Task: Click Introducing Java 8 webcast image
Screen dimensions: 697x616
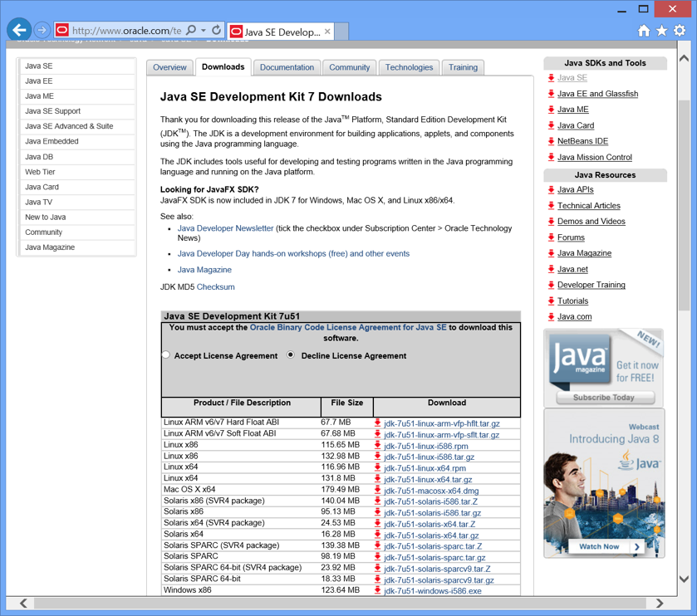Action: (604, 483)
